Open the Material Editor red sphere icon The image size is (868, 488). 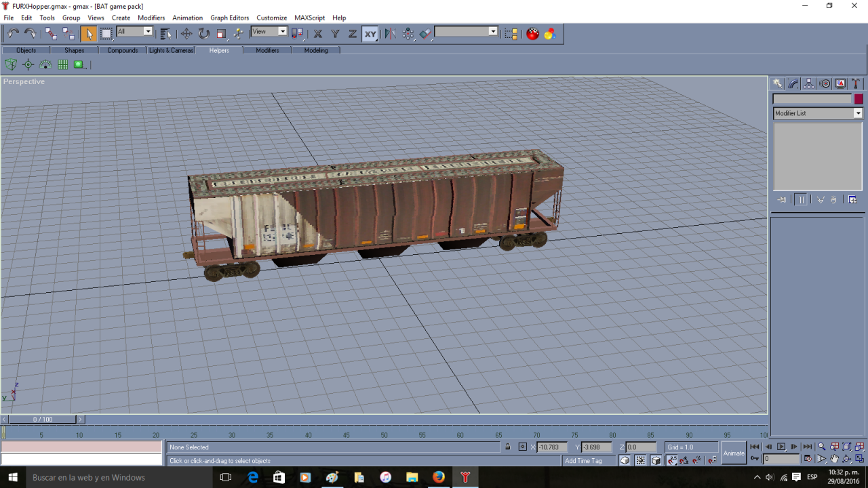[x=533, y=33]
